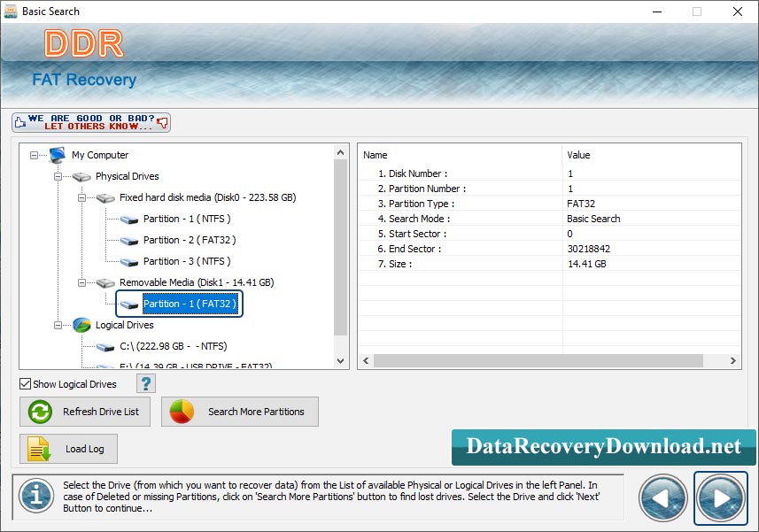This screenshot has height=532, width=759.
Task: Click drive icon beside Partition - 3 (NTFS)
Action: 129,262
